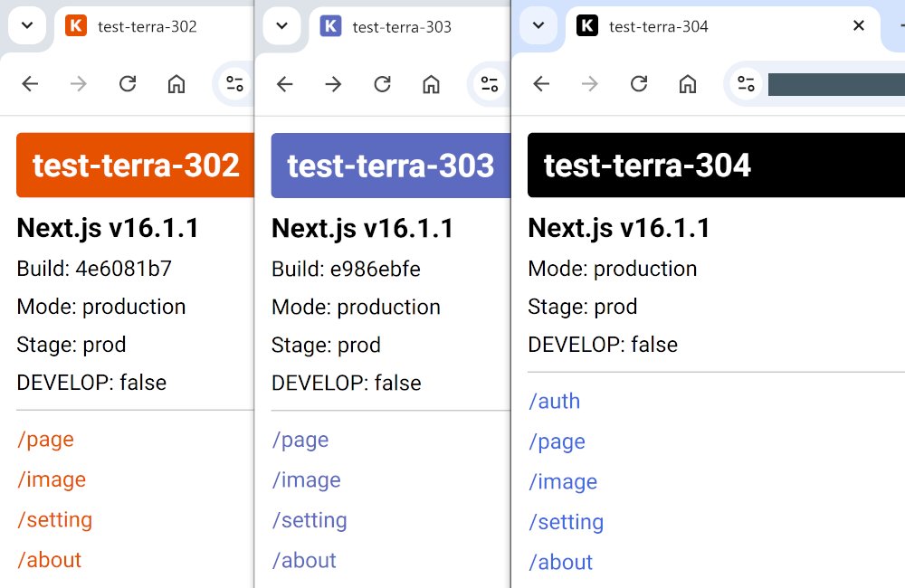Click 'Mode: production' in test-terra-304 window

(x=613, y=269)
